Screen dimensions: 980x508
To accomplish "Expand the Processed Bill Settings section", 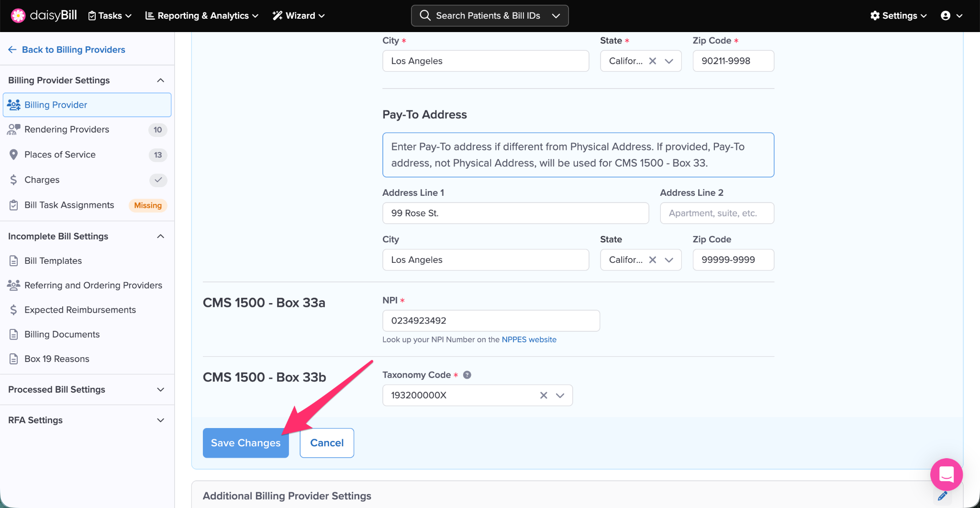I will (161, 390).
